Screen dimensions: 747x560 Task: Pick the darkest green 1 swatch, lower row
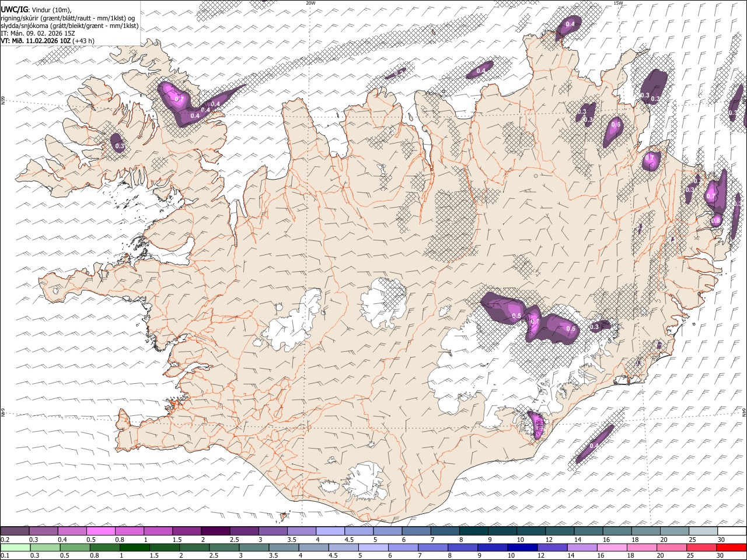tap(135, 547)
